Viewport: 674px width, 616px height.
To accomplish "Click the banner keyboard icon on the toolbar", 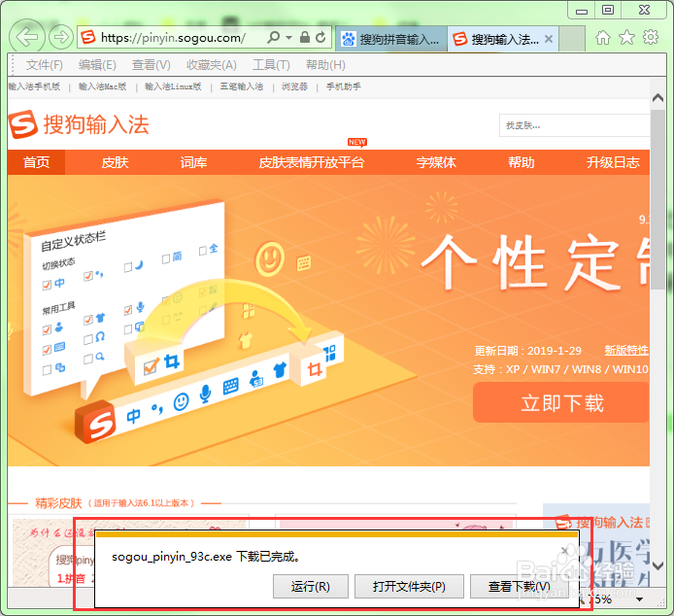I will [231, 386].
